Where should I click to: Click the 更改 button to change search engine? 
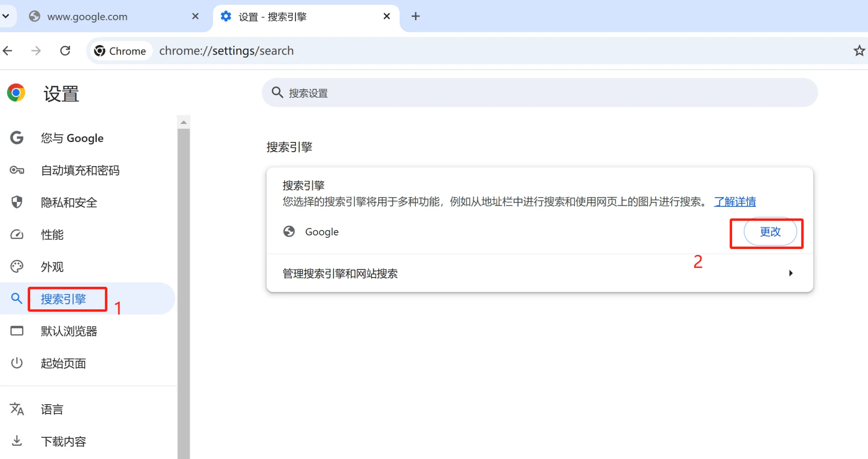point(770,232)
